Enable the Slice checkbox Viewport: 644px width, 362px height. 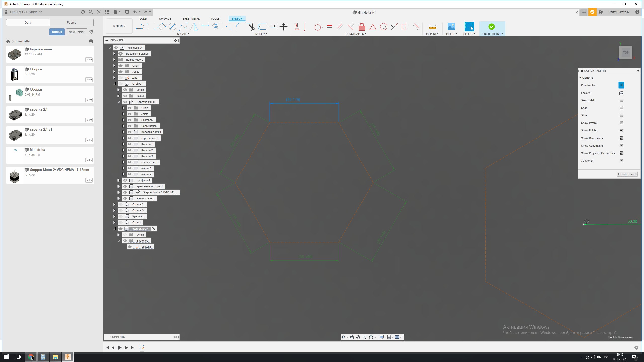621,115
